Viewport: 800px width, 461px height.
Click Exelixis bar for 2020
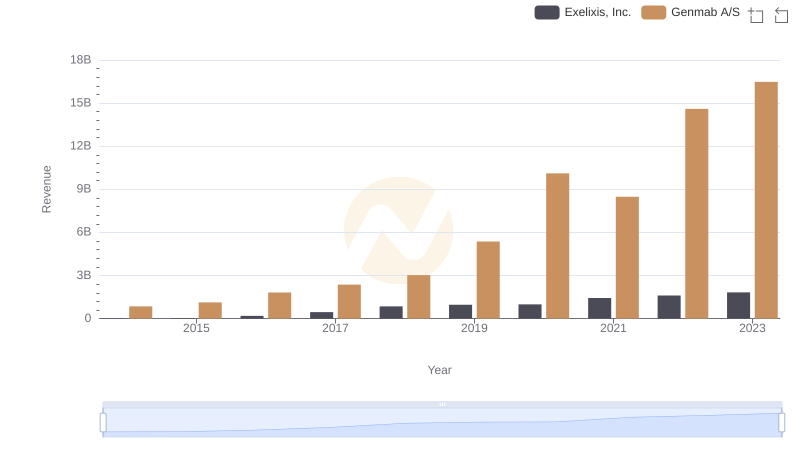530,311
